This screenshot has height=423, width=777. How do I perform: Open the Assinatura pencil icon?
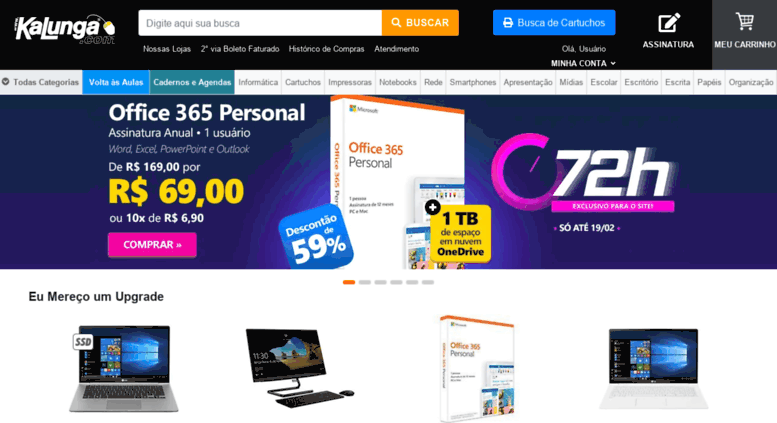pyautogui.click(x=668, y=23)
